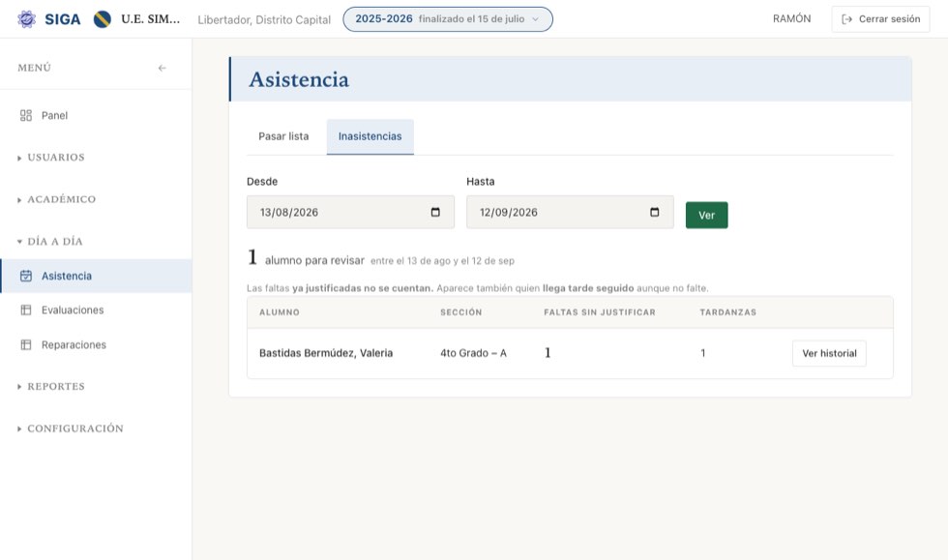Screen dimensions: 948x560
Task: Collapse the DÍA A DÍA section
Action: pyautogui.click(x=50, y=241)
